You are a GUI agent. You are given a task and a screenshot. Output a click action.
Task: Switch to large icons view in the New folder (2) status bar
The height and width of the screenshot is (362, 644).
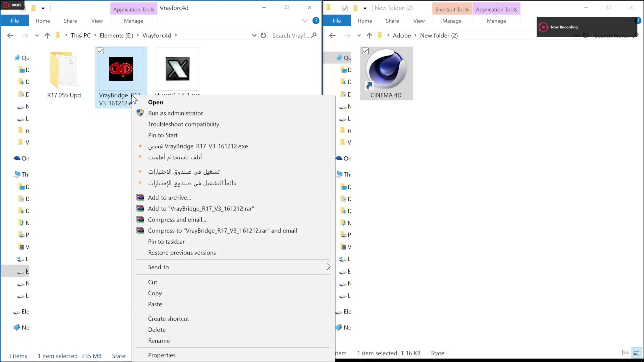[x=636, y=353]
